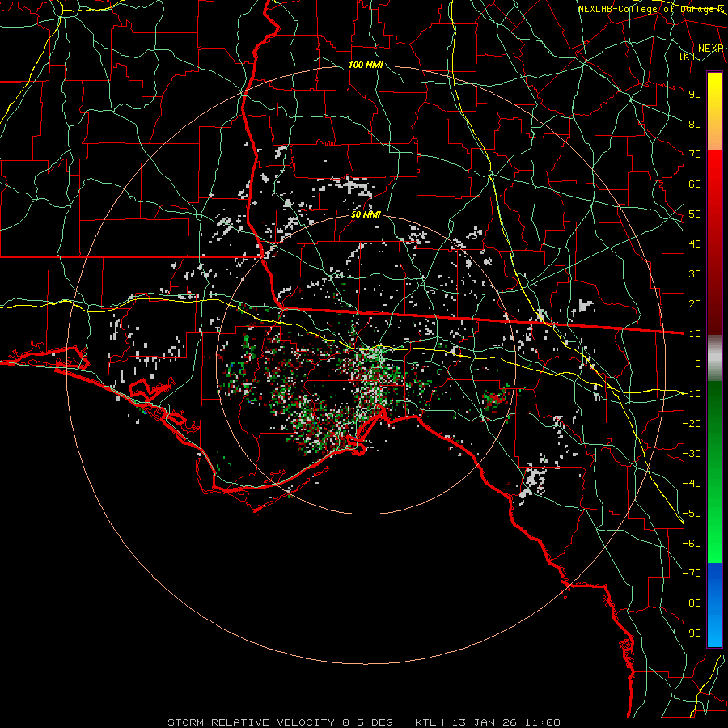Select the -80 value on the velocity scale
This screenshot has height=728, width=728.
(692, 603)
